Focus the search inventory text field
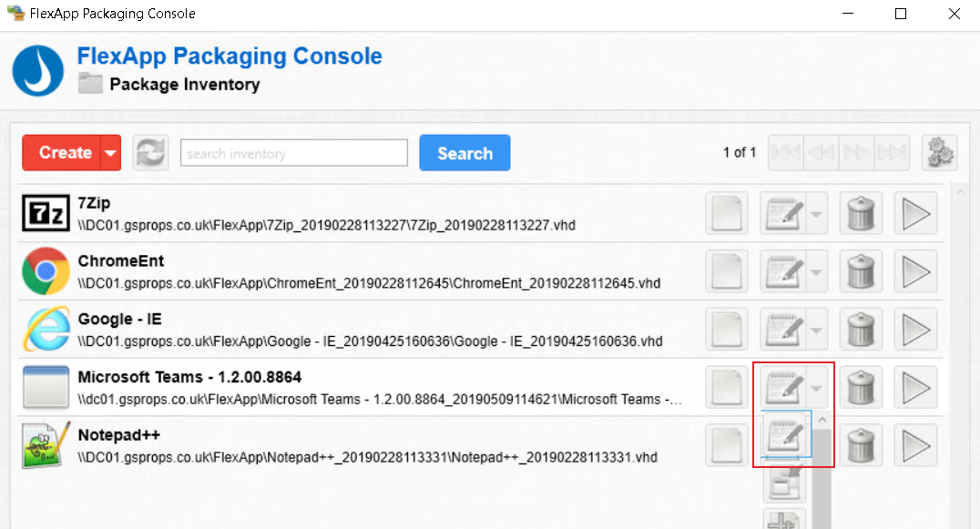 pyautogui.click(x=293, y=153)
